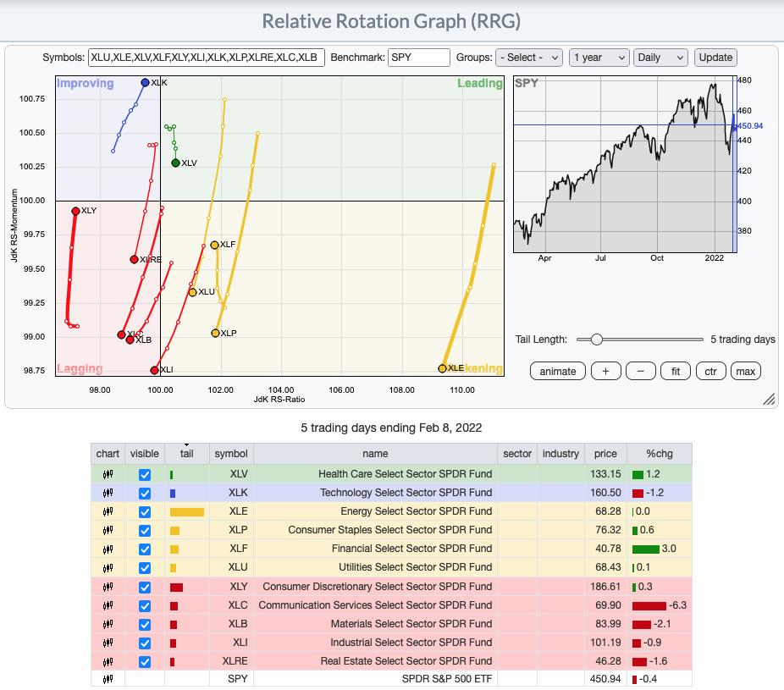Click the SPY price chart area
Image resolution: width=784 pixels, height=690 pixels.
click(x=625, y=164)
